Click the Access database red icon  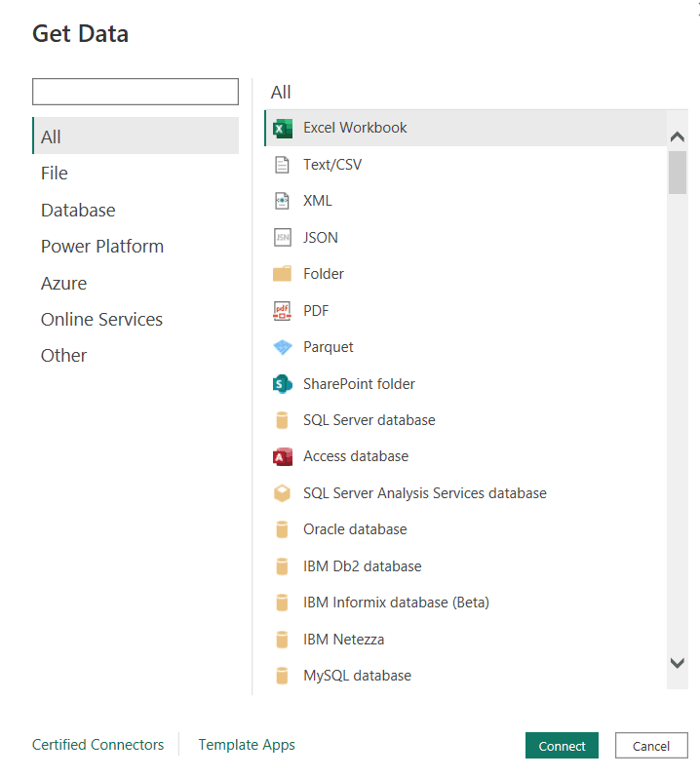pos(283,456)
